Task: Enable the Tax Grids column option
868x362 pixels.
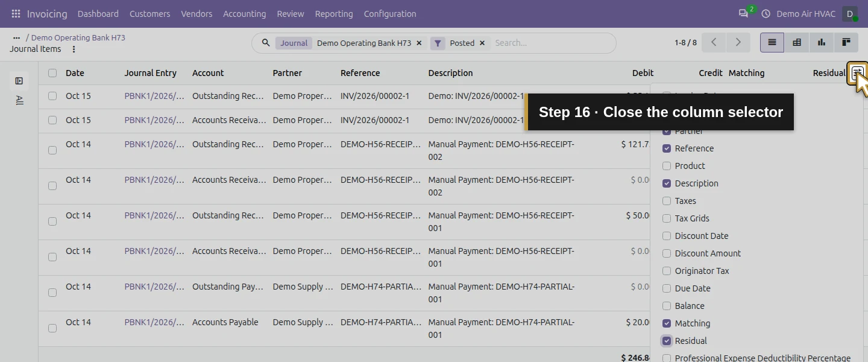Action: click(667, 218)
